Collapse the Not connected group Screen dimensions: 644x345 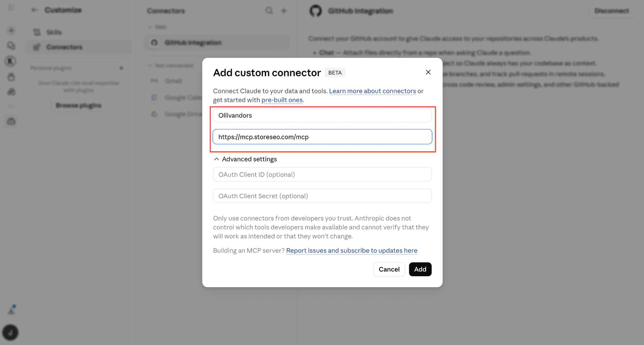tap(170, 65)
